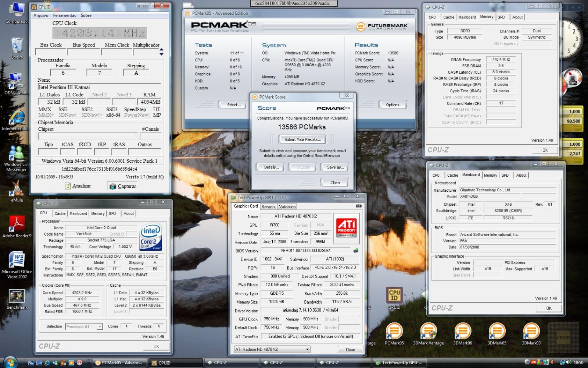Image resolution: width=588 pixels, height=368 pixels.
Task: Open the volume tray icon
Action: pyautogui.click(x=569, y=362)
